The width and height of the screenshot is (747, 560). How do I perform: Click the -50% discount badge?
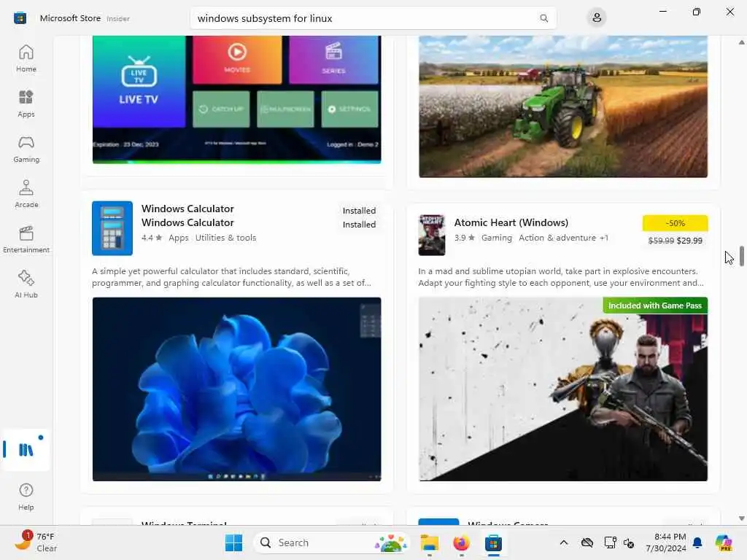pyautogui.click(x=675, y=223)
